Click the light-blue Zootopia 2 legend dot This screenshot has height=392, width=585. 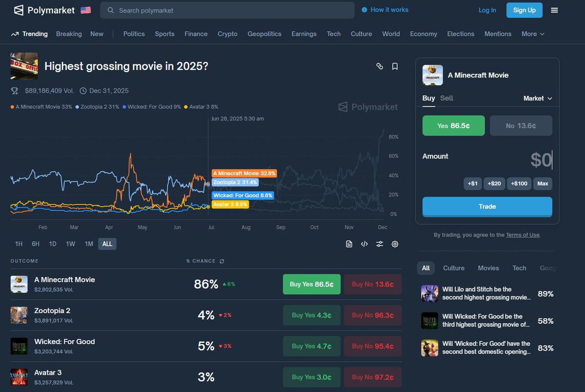77,107
